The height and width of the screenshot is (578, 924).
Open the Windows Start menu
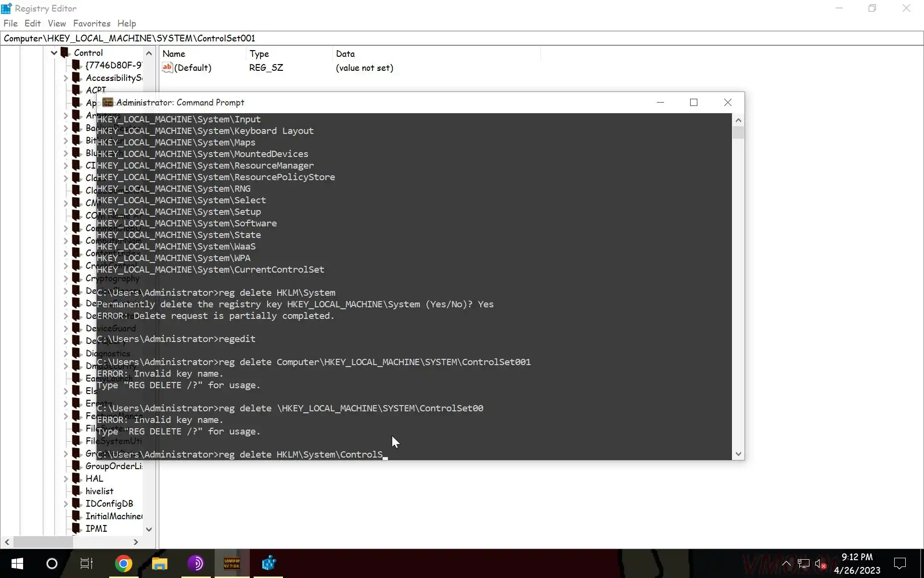point(17,563)
